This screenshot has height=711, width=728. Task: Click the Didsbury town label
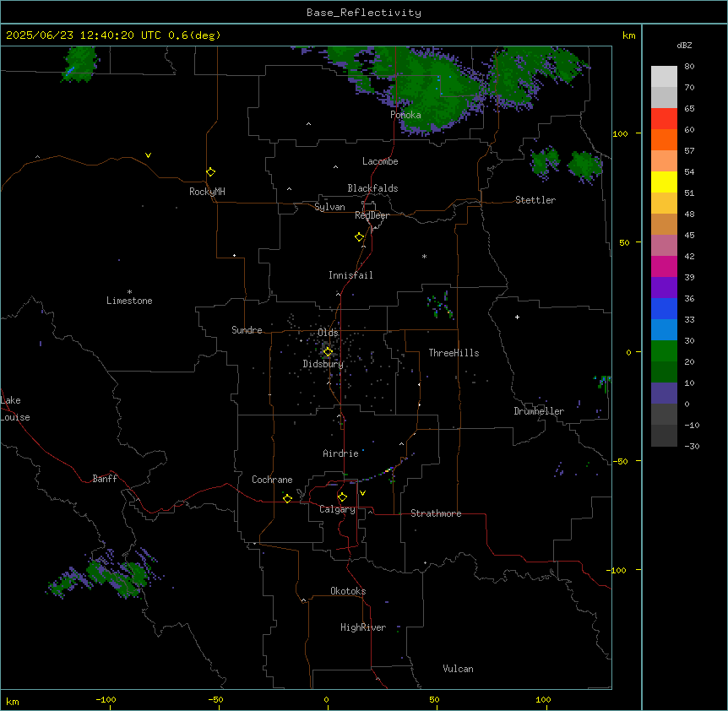[323, 364]
